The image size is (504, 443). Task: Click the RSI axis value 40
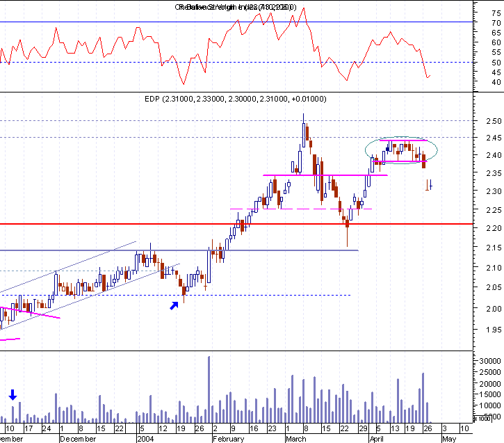tap(496, 82)
